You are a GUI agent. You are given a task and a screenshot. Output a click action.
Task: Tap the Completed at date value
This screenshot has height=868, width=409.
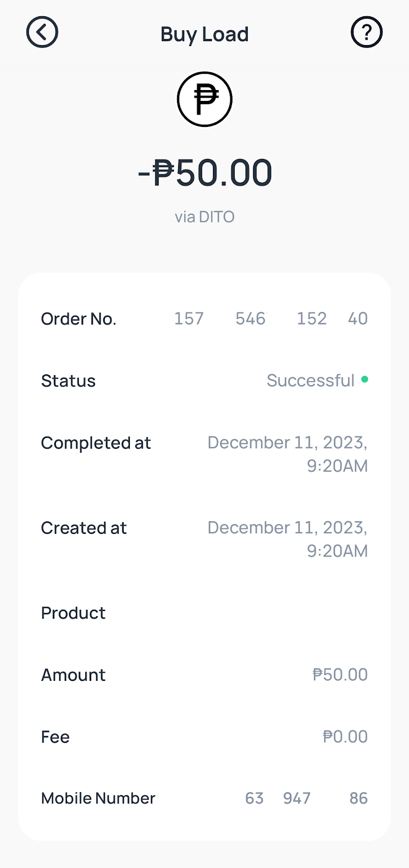point(288,454)
